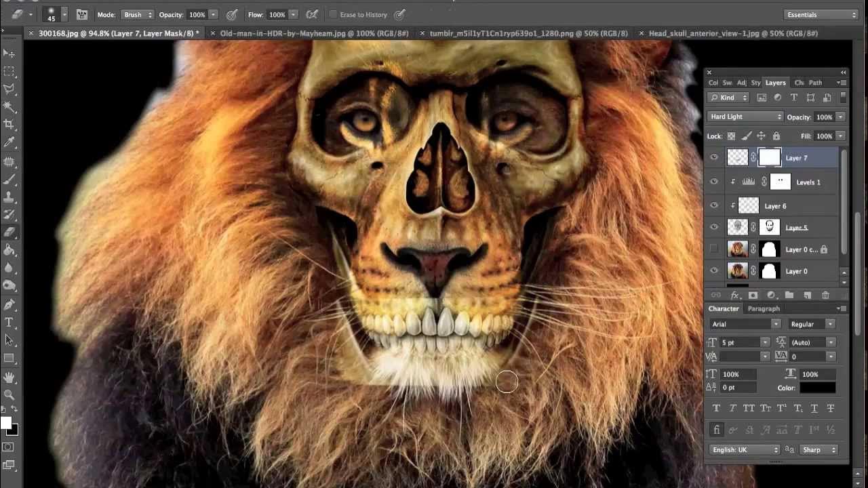
Task: Add layer mask icon in Layers panel
Action: click(753, 296)
